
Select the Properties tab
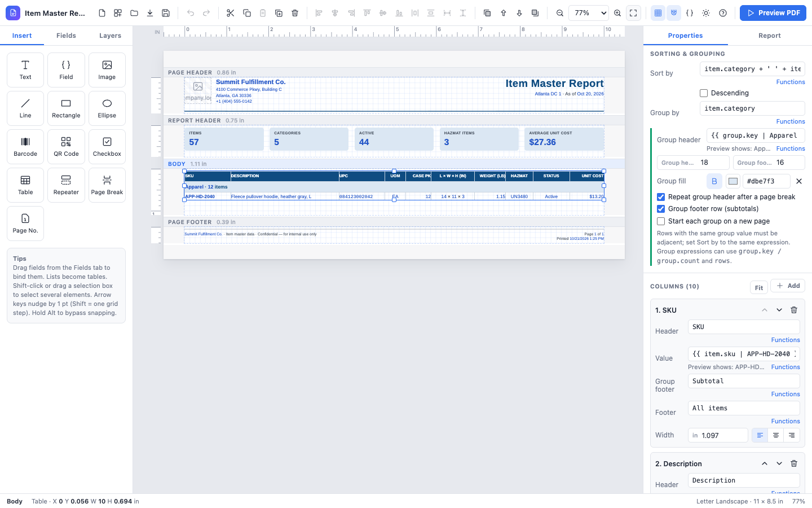(685, 36)
